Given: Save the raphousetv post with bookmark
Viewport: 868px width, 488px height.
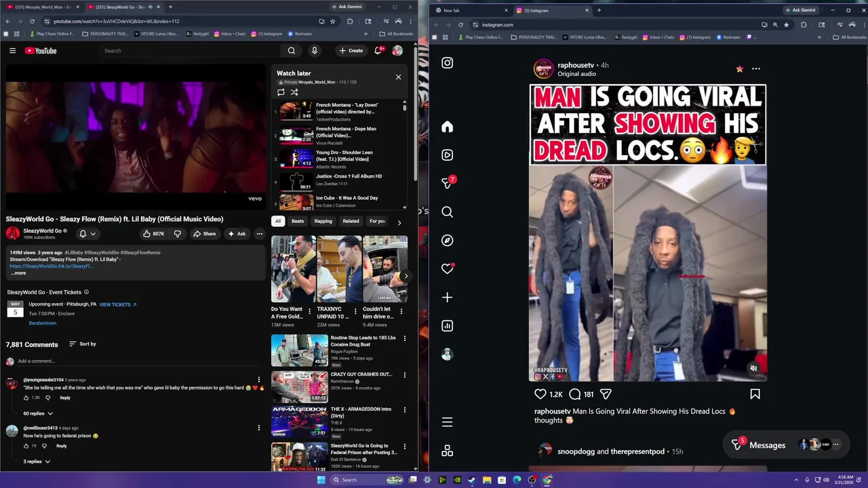Looking at the screenshot, I should 755,394.
